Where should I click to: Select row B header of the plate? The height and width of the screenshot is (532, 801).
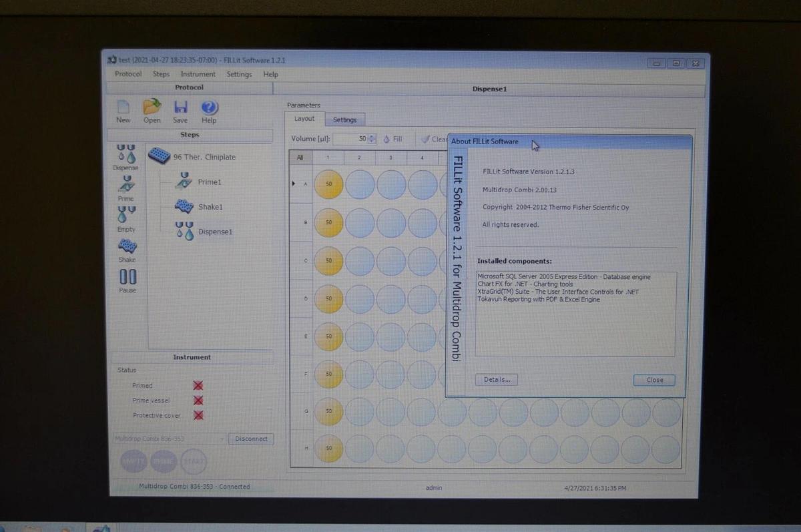tap(301, 222)
